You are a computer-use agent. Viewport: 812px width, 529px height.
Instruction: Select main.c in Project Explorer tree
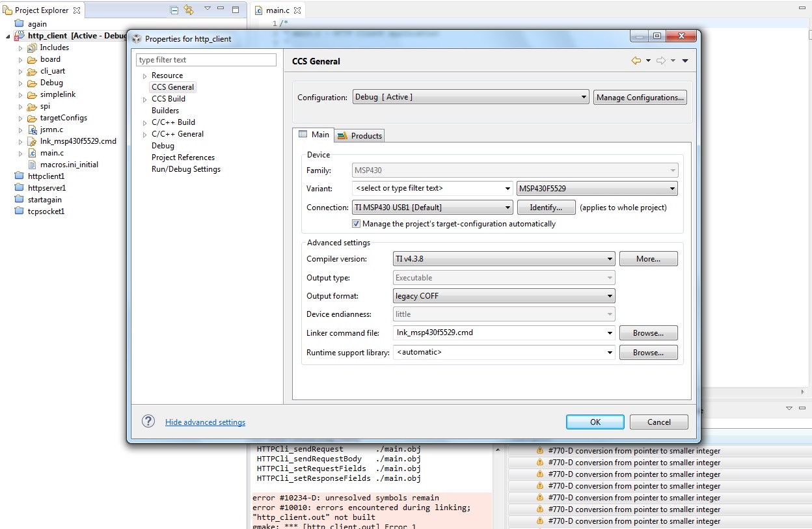pyautogui.click(x=52, y=153)
